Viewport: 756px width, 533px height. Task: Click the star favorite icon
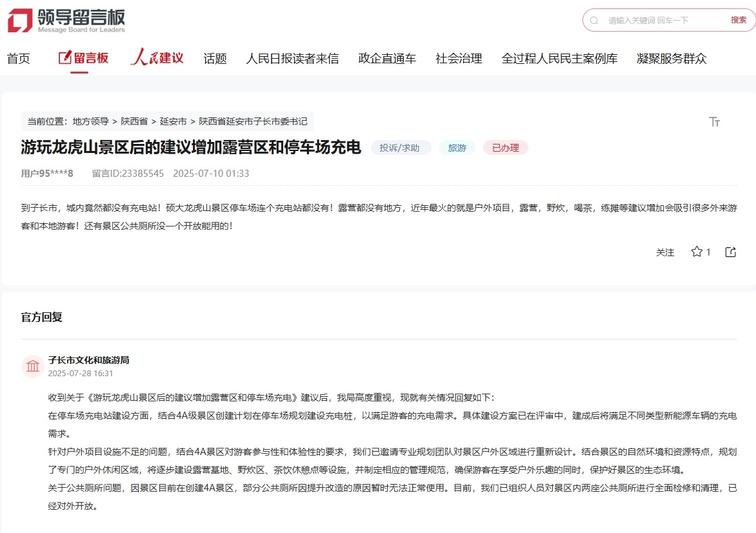tap(697, 252)
